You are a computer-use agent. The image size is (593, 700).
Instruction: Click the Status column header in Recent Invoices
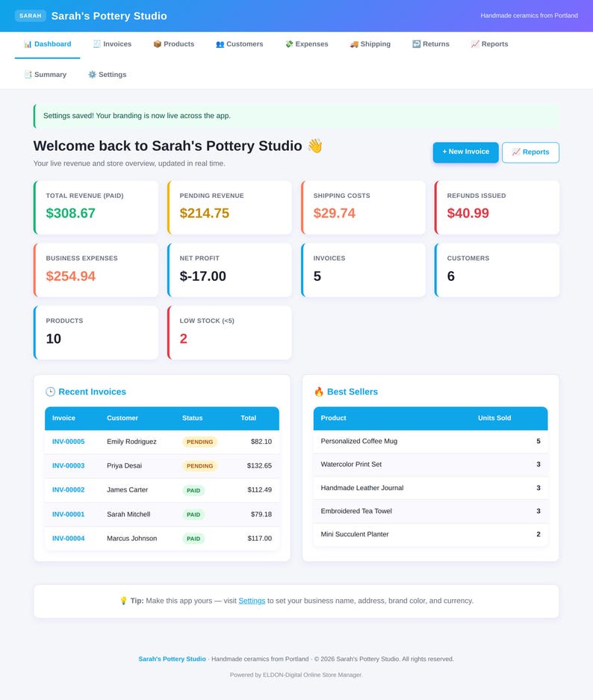pos(192,418)
